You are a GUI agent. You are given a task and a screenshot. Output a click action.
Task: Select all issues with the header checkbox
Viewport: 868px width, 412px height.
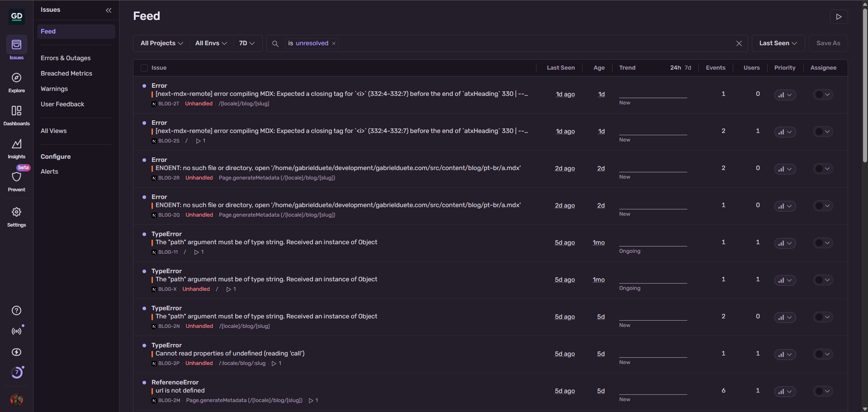pyautogui.click(x=144, y=67)
